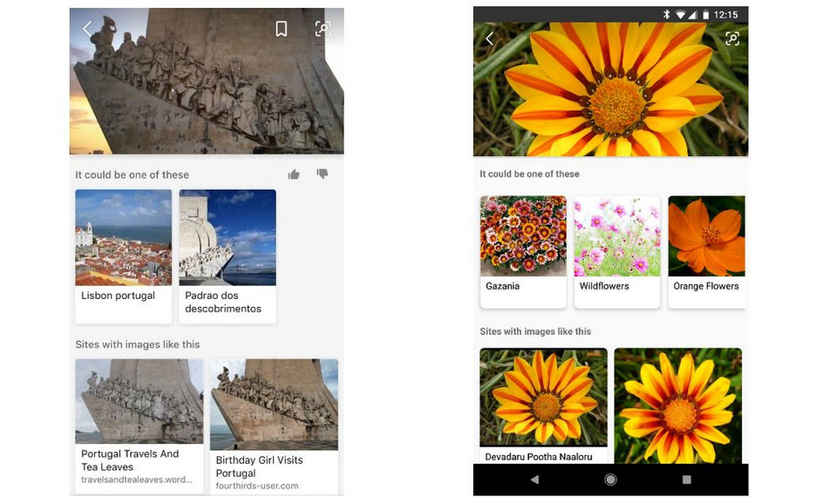Tap the back arrow on the monument screen
The image size is (816, 504).
87,29
